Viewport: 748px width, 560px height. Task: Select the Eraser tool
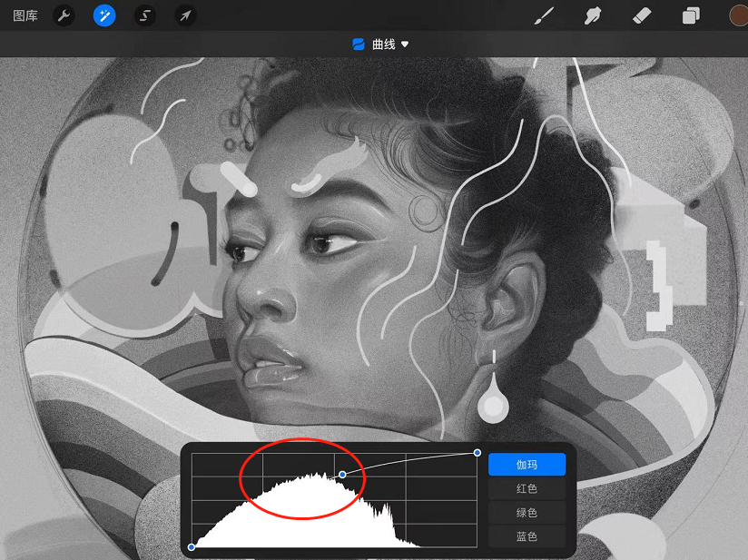point(642,15)
